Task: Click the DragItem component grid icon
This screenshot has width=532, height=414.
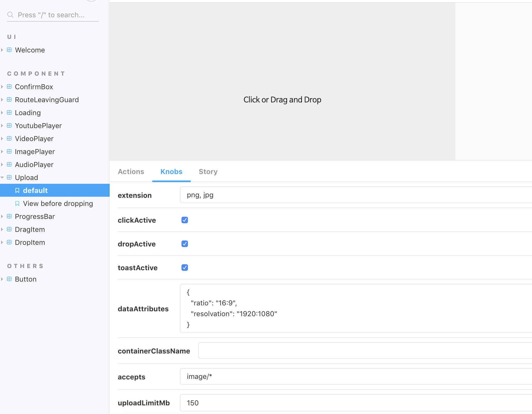Action: pyautogui.click(x=9, y=229)
